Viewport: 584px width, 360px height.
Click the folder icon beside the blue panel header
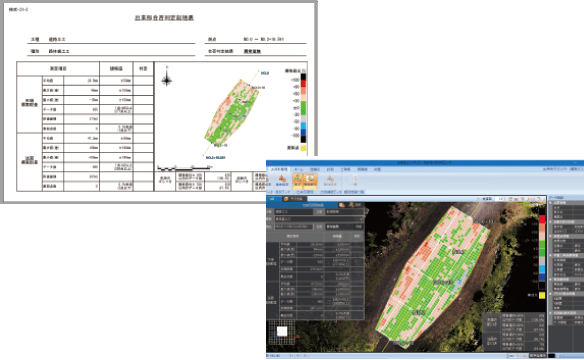click(x=342, y=205)
